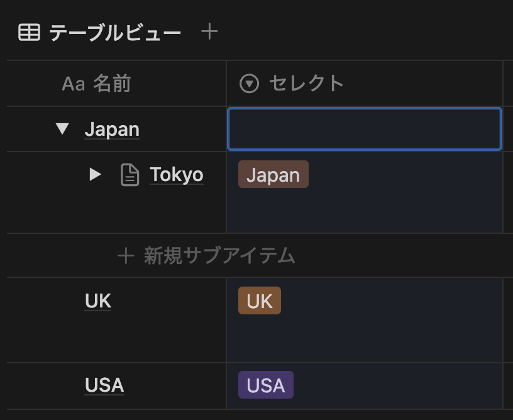The height and width of the screenshot is (420, 513).
Task: Click the select property circle icon
Action: pyautogui.click(x=250, y=84)
